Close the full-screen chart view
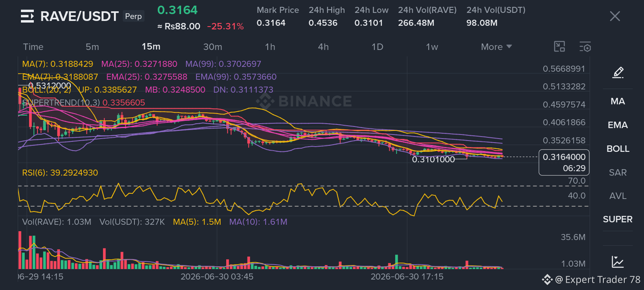644x290 pixels. [615, 16]
